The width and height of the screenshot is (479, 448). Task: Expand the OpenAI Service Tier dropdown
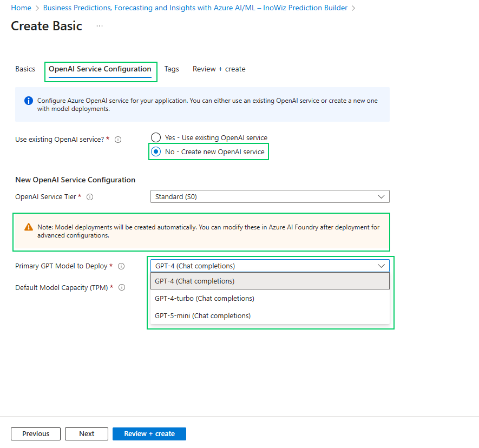coord(270,197)
